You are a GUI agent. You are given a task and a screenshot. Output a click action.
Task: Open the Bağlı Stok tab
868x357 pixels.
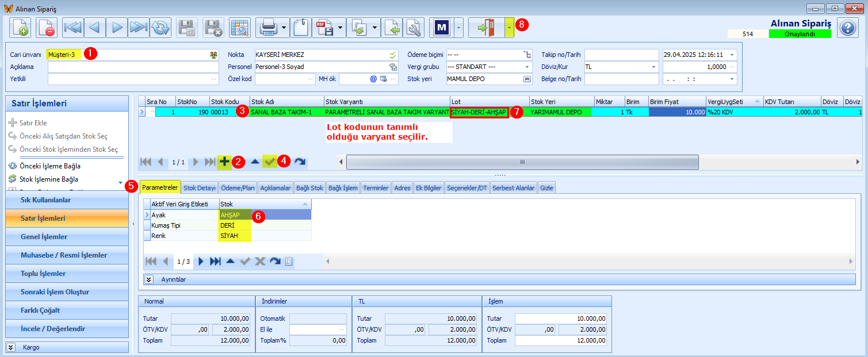(309, 187)
